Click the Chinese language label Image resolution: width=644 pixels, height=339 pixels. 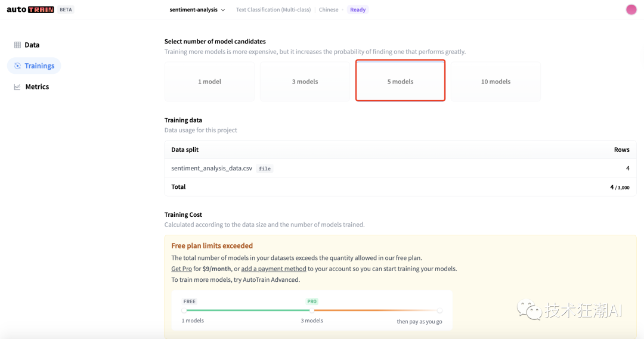tap(329, 10)
